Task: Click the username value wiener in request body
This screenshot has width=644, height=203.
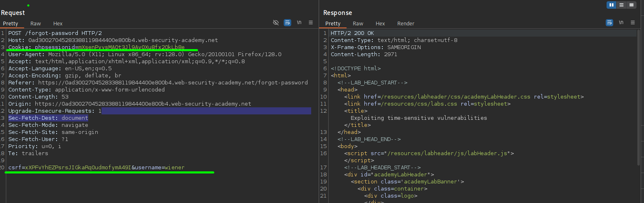Action: point(175,168)
